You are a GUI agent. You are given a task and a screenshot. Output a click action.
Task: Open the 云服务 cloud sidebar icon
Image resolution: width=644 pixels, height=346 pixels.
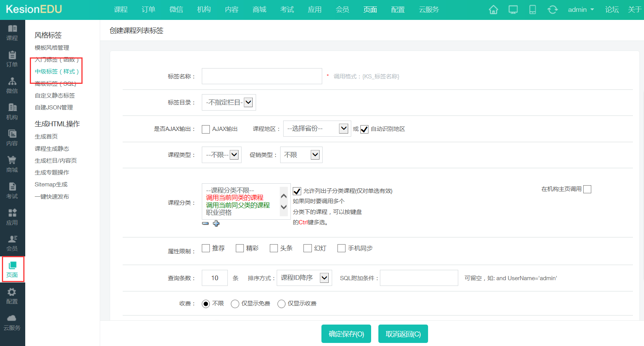point(12,322)
